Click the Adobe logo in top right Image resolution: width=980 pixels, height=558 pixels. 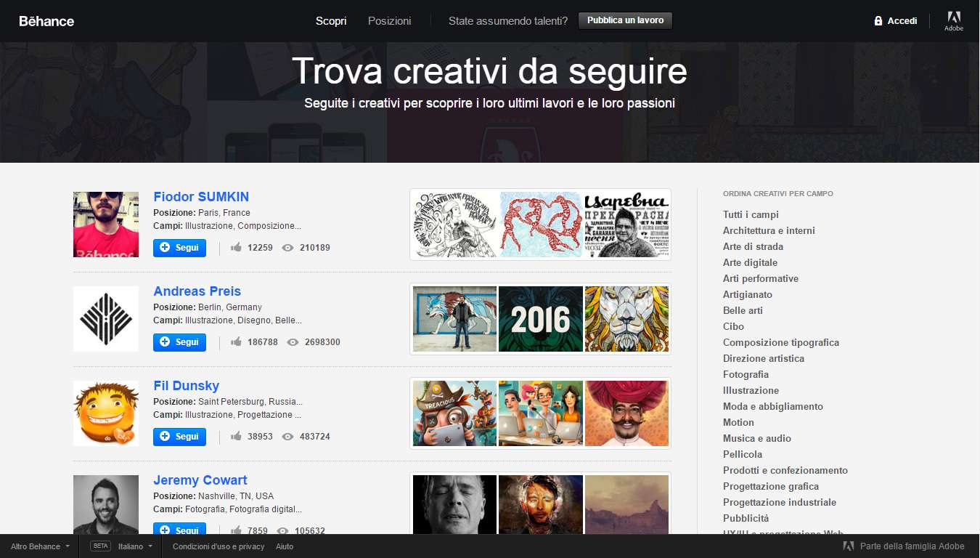[954, 20]
